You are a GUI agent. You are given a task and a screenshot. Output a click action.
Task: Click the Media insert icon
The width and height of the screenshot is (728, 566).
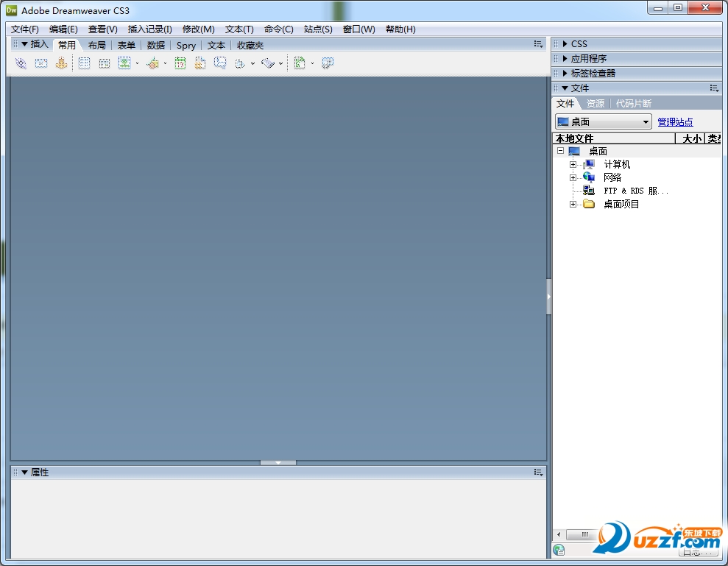[x=152, y=63]
